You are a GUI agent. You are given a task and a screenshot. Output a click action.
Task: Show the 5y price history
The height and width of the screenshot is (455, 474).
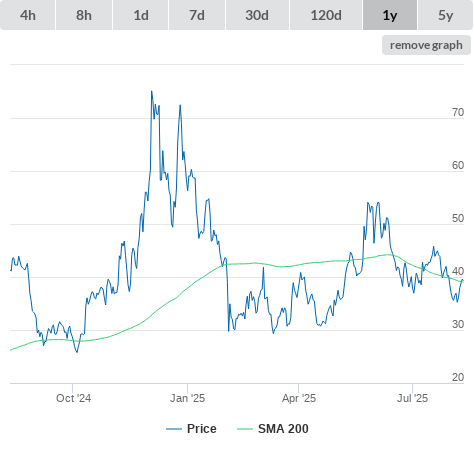click(446, 15)
